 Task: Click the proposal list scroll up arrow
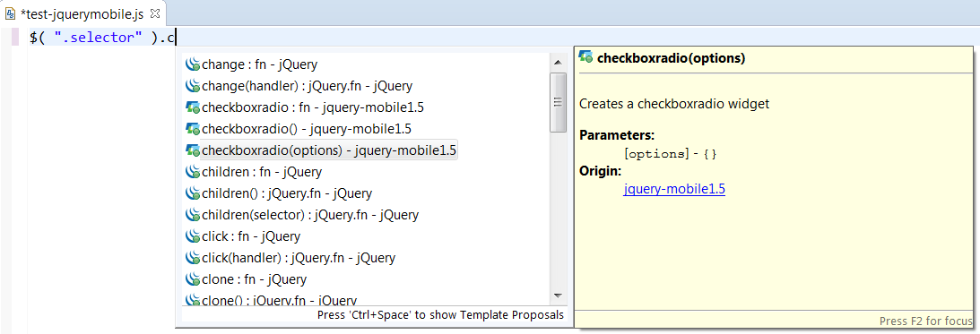click(x=558, y=63)
